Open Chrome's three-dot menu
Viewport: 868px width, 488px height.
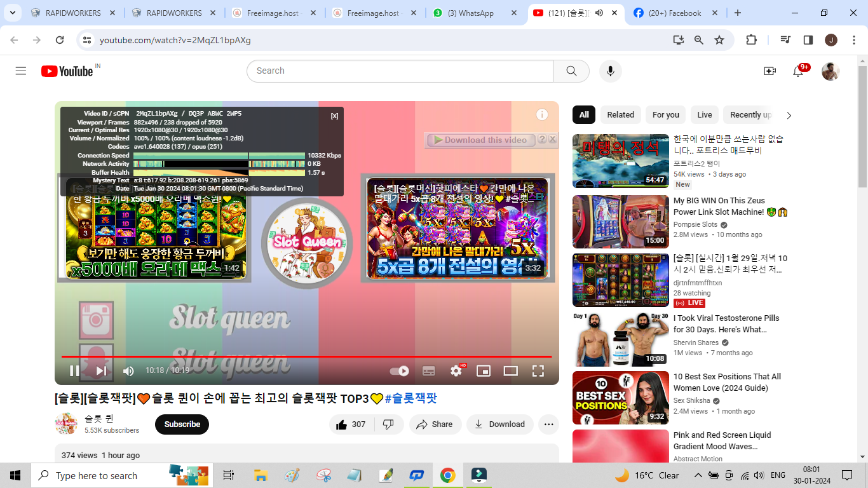click(853, 40)
